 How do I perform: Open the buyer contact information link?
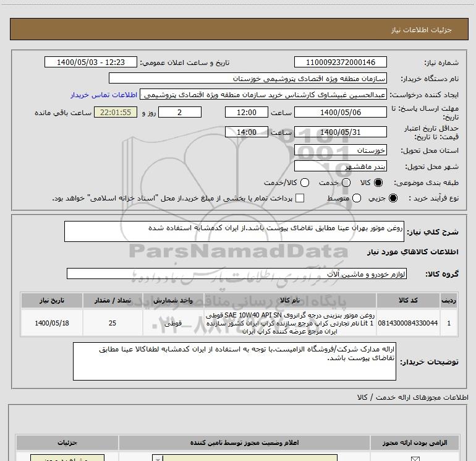click(x=104, y=95)
